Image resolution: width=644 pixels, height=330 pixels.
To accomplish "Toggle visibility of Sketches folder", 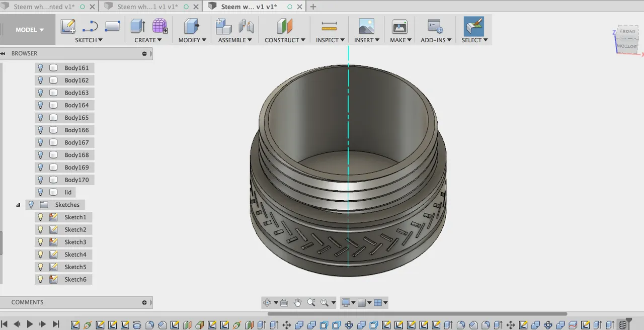I will coord(31,205).
